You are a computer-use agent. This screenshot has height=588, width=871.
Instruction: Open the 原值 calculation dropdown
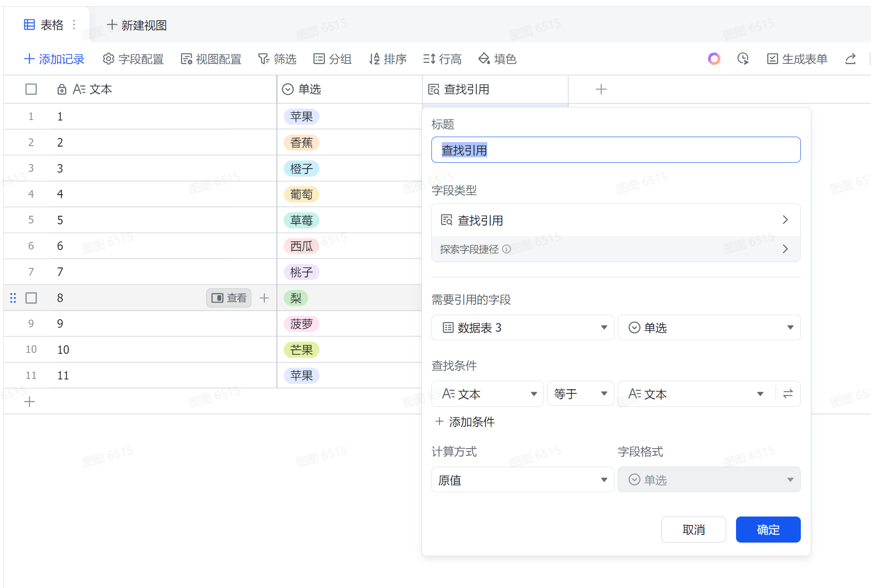523,480
